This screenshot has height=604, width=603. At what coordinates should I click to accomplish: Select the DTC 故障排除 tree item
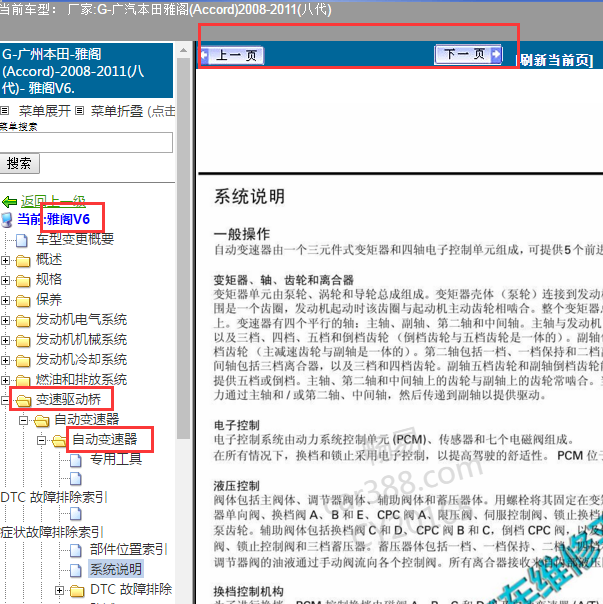coord(131,589)
